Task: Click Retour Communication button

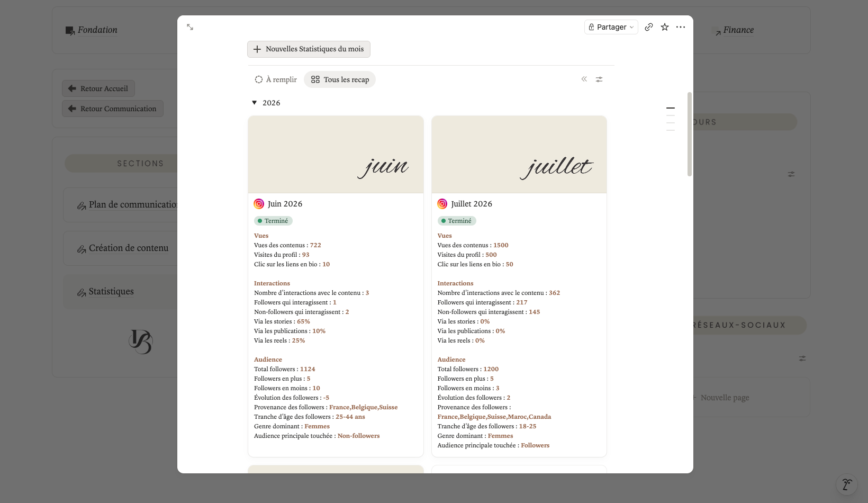Action: 113,109
